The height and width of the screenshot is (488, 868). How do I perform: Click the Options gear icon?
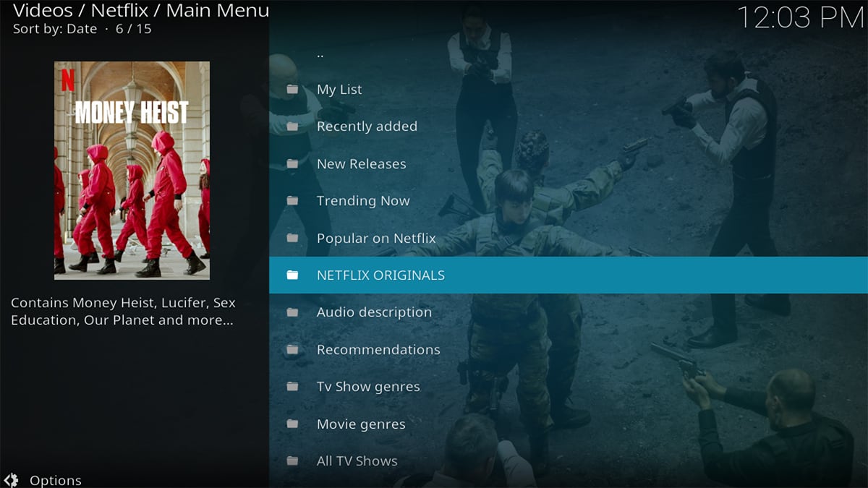[x=12, y=480]
